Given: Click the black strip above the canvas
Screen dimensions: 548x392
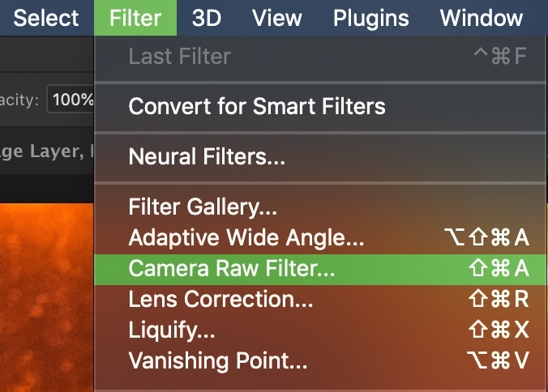Looking at the screenshot, I should coord(46,189).
